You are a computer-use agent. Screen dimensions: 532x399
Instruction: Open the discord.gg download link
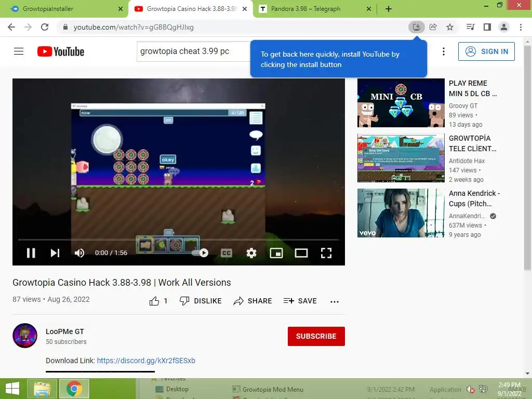pyautogui.click(x=146, y=361)
